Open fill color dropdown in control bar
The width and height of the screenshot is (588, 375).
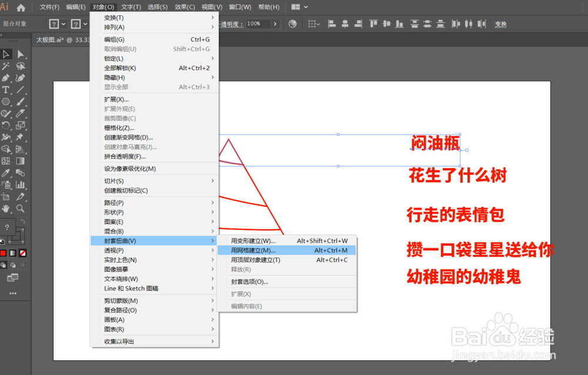click(x=64, y=24)
